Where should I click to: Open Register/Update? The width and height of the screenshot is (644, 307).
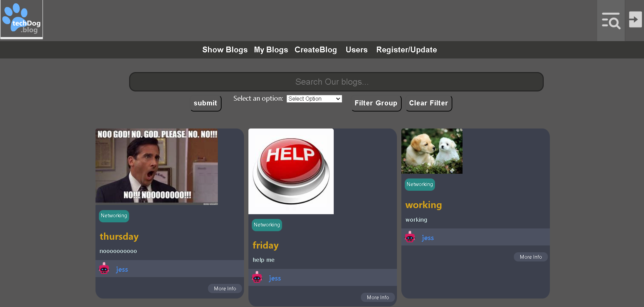click(x=406, y=50)
